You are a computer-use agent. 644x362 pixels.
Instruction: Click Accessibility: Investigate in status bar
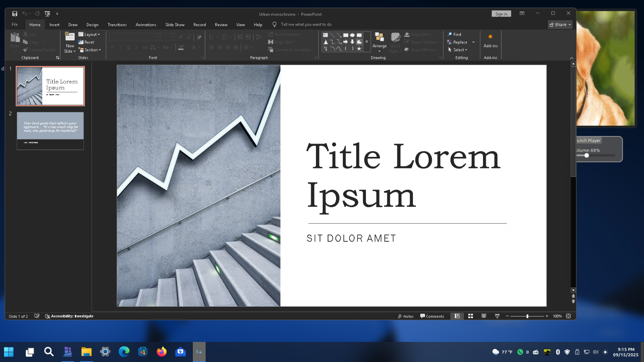click(x=69, y=316)
